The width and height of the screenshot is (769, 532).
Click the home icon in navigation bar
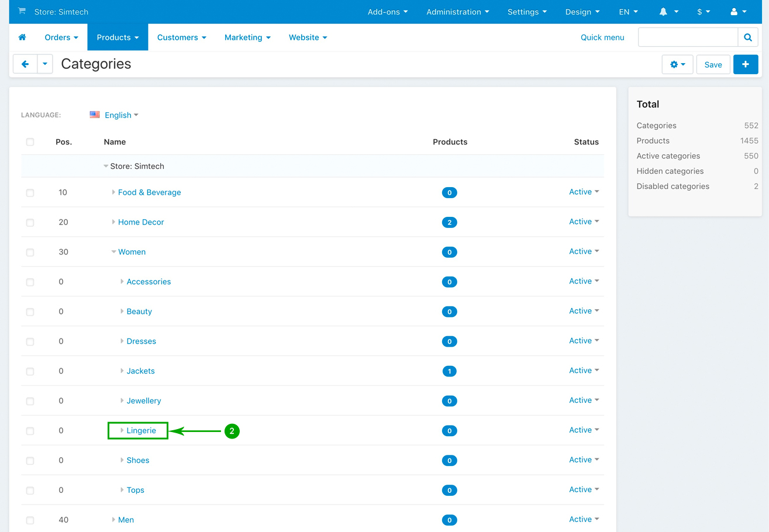coord(22,37)
